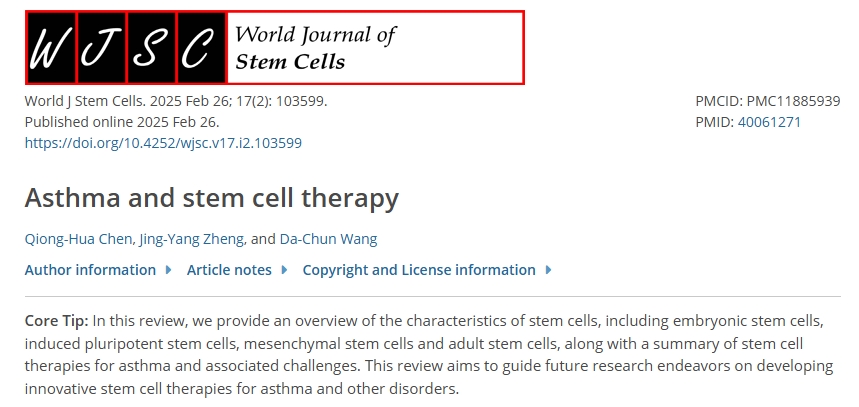
Task: Click the S tile in the journal logo
Action: (x=151, y=48)
